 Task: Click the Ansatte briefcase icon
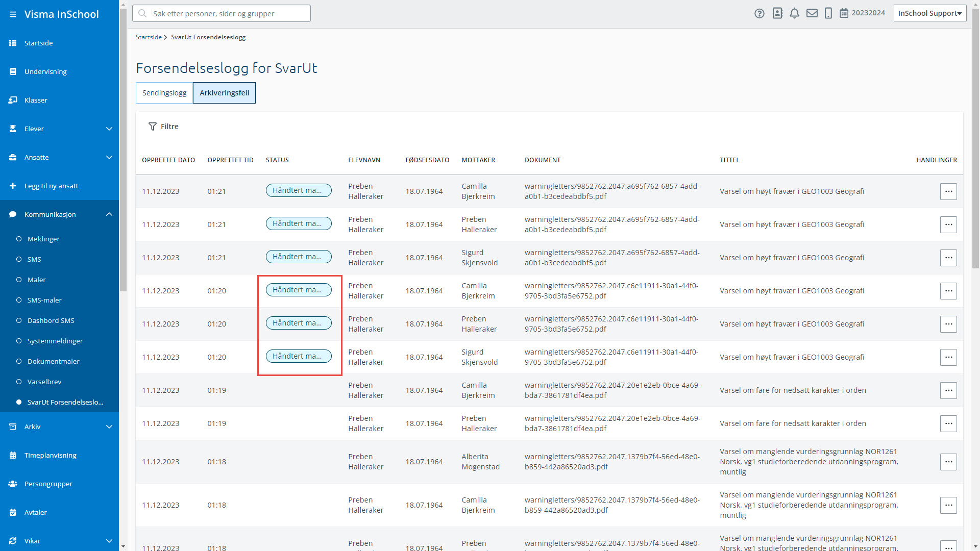click(13, 157)
